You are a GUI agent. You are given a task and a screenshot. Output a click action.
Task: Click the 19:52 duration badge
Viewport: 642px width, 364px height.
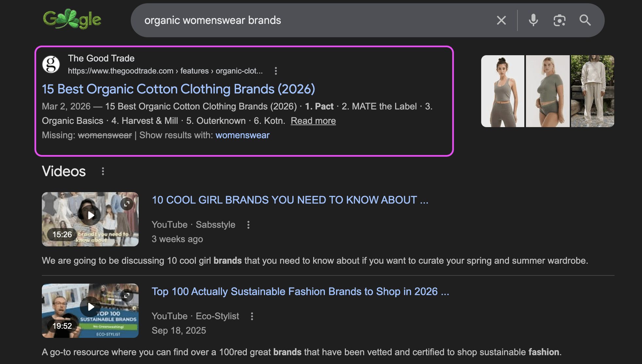(62, 326)
